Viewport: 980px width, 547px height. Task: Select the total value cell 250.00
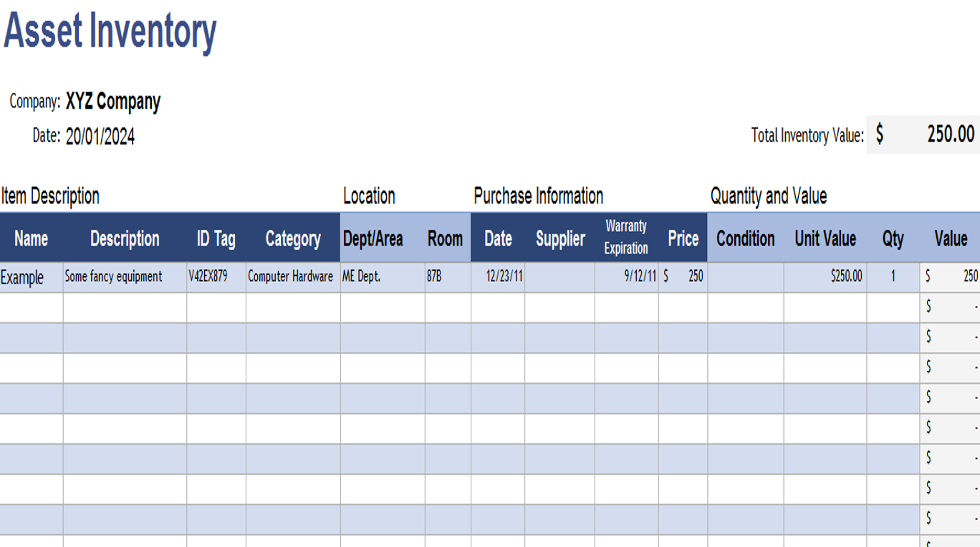(923, 135)
